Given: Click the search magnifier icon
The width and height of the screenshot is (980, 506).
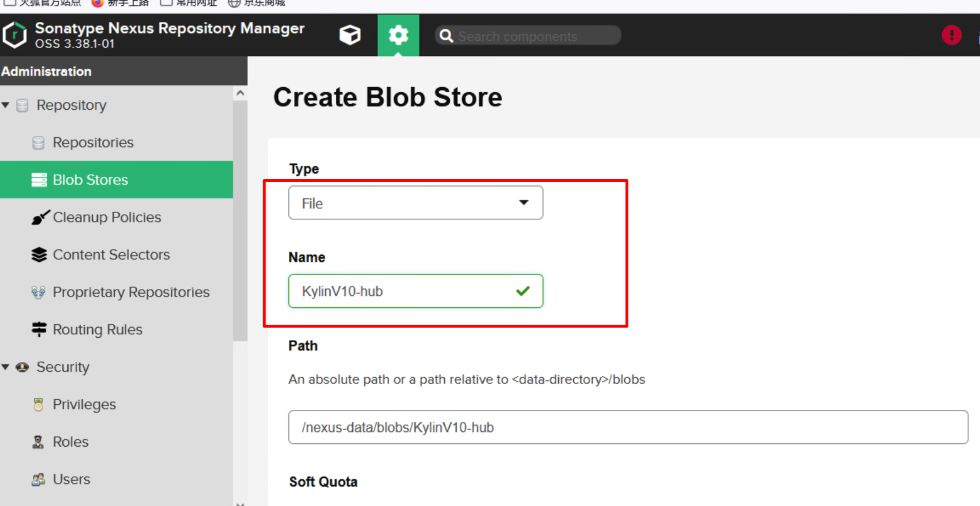Looking at the screenshot, I should click(x=446, y=36).
